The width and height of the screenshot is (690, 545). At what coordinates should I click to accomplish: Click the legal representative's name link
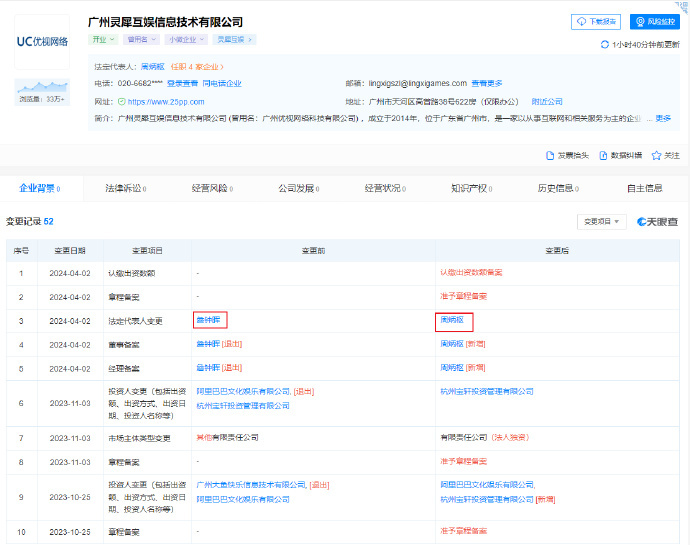coord(152,66)
